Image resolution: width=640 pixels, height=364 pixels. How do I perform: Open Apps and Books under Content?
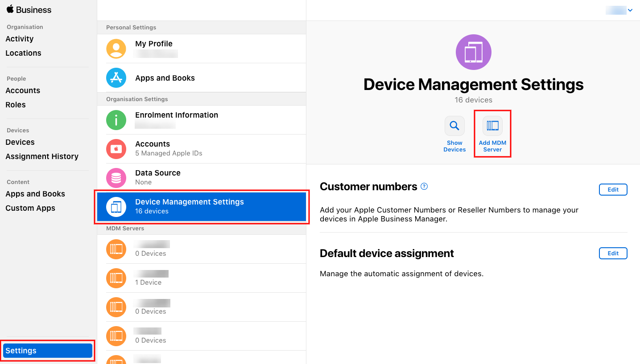click(35, 194)
